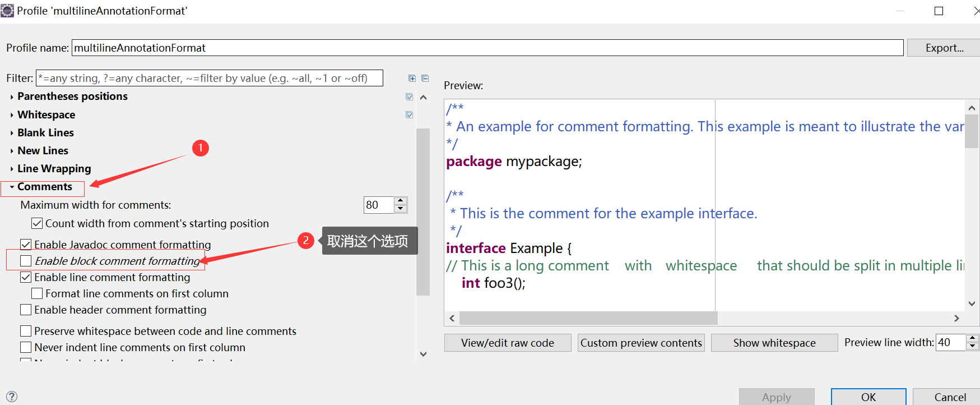Expand the Parentheses positions section
Image resolution: width=980 pixels, height=405 pixels.
tap(12, 97)
